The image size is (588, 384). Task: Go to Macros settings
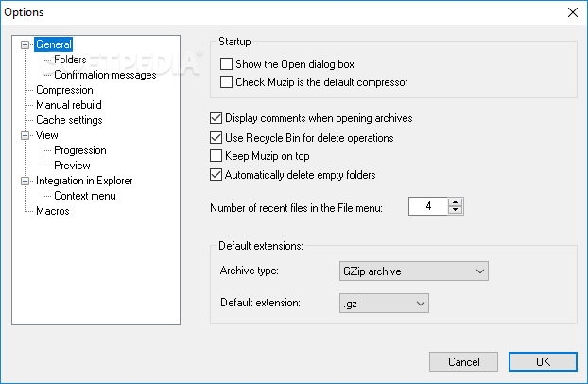(x=53, y=211)
